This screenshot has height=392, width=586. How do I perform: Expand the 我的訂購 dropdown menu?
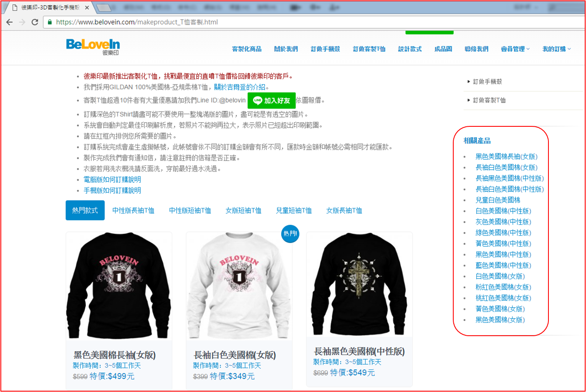coord(556,49)
